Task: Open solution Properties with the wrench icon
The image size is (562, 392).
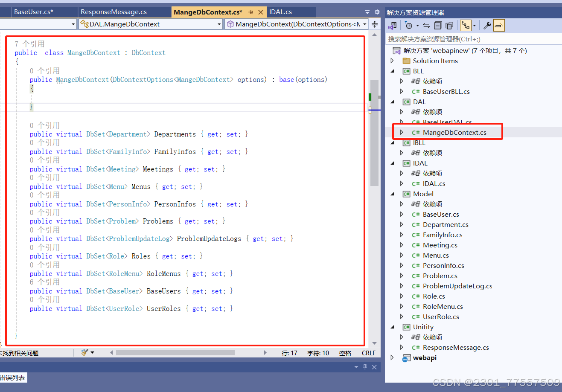Action: tap(487, 26)
